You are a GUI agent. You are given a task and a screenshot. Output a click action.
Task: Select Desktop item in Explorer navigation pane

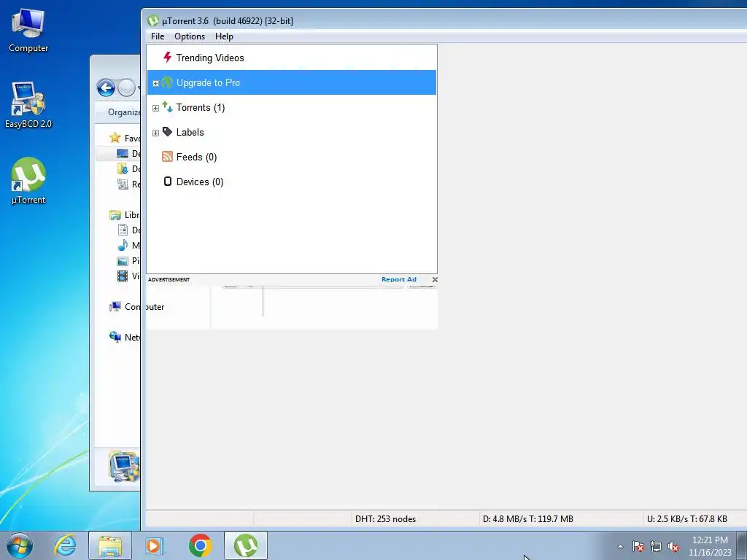119,153
